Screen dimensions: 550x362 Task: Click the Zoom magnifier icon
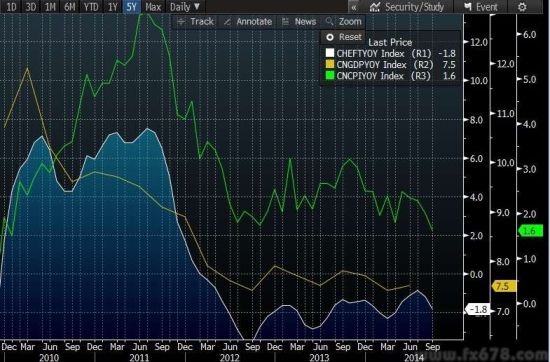329,22
